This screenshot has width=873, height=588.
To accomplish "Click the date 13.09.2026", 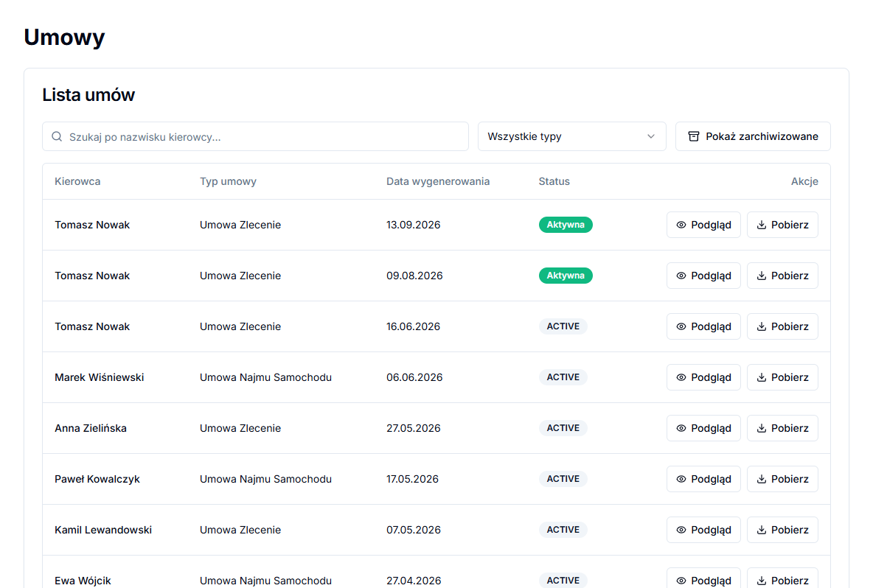I will pos(413,225).
